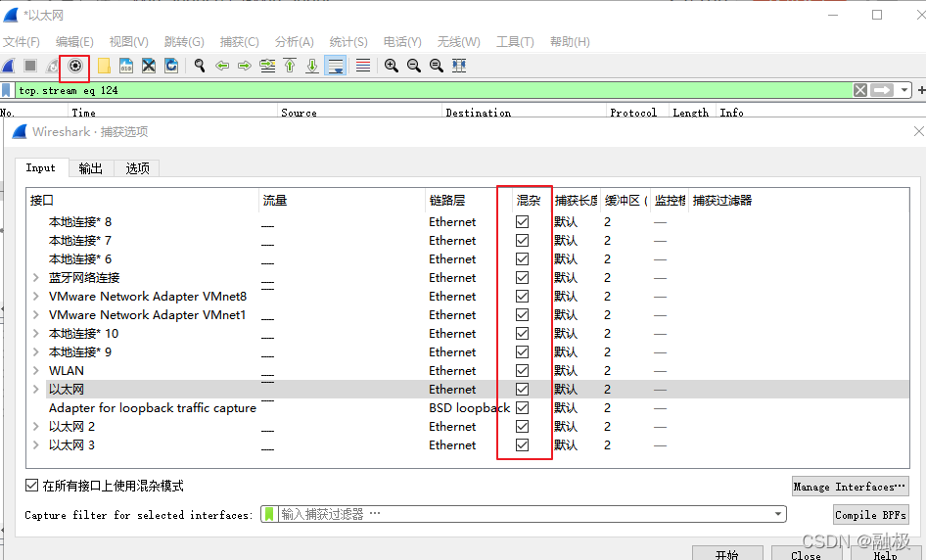Go to previous packet arrow
Viewport: 926px width, 560px height.
(x=222, y=66)
